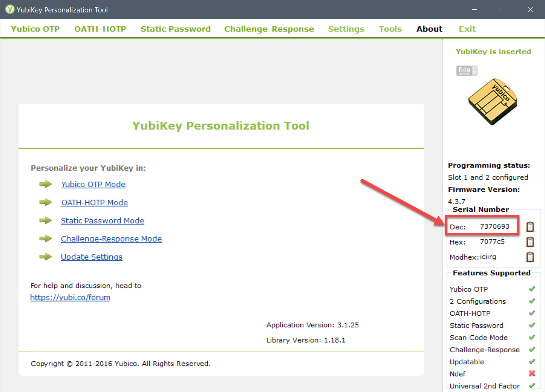The width and height of the screenshot is (545, 392).
Task: Follow the Yubico OTP Mode link
Action: tap(93, 184)
